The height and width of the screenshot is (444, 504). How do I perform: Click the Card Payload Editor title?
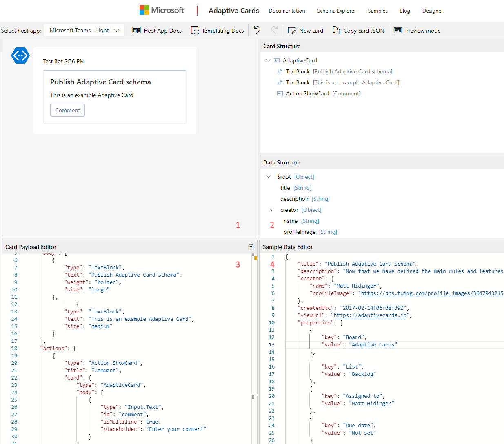pyautogui.click(x=31, y=247)
